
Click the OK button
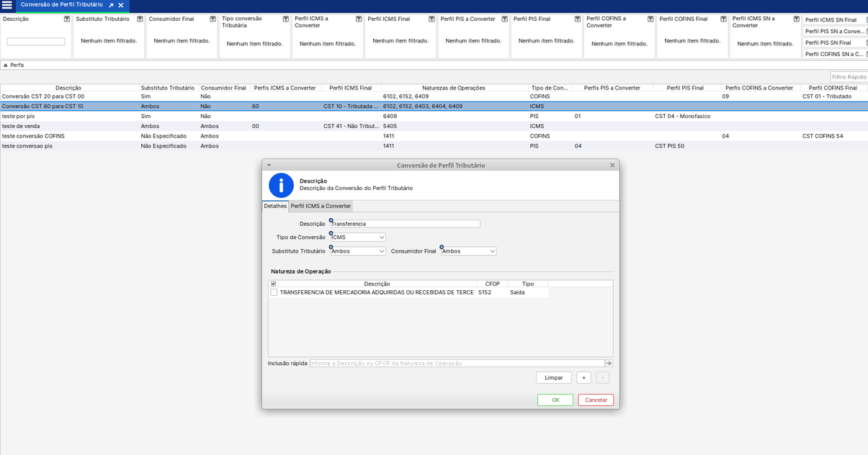555,400
